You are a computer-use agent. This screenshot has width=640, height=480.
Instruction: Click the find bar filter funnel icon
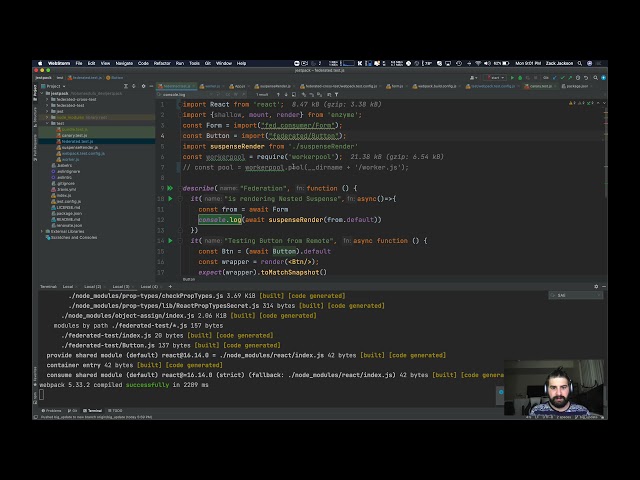pos(336,95)
